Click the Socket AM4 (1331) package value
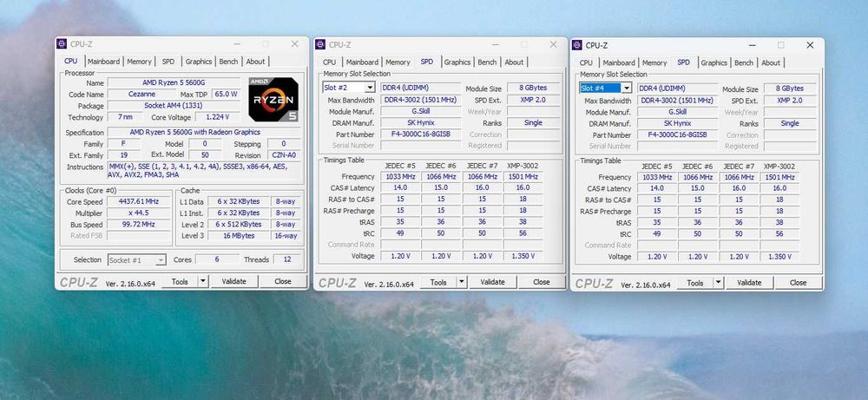 point(174,106)
